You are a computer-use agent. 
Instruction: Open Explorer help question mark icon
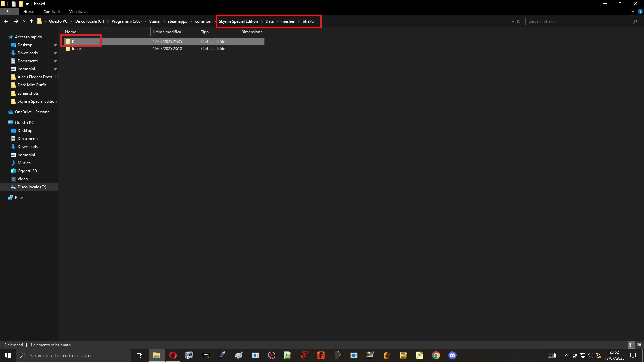pos(640,11)
